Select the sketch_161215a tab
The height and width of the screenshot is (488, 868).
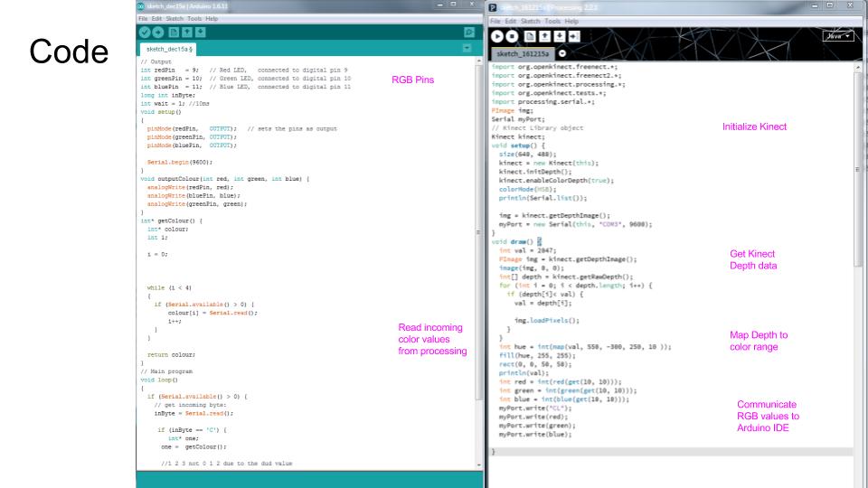523,54
